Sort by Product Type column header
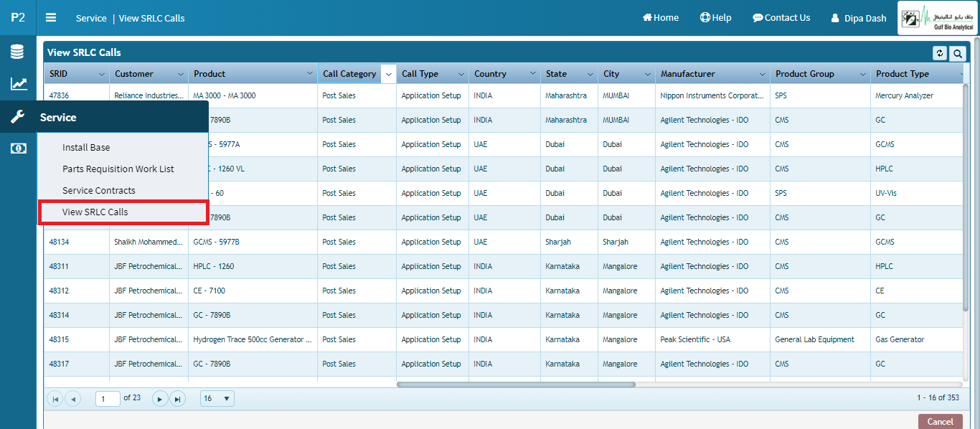 pos(903,74)
